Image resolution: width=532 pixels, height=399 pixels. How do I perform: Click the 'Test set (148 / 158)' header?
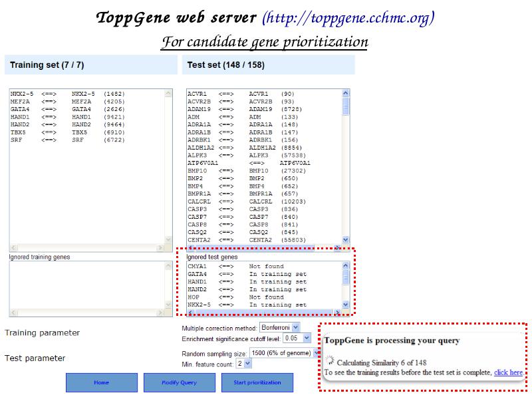tap(269, 65)
